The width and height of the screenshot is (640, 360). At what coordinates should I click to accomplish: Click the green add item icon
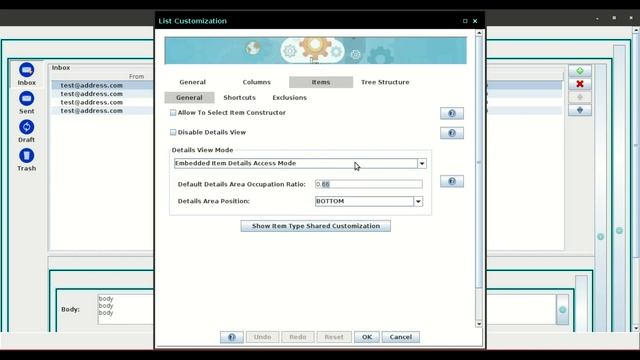click(x=580, y=71)
